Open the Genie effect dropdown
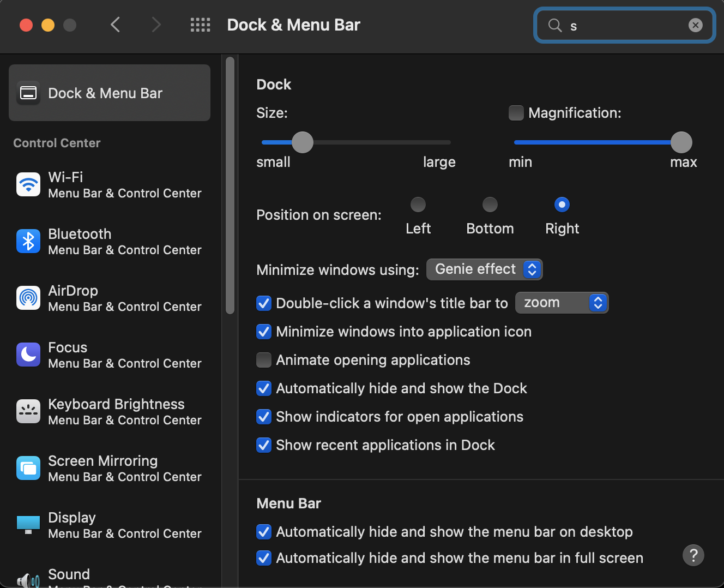 click(484, 269)
